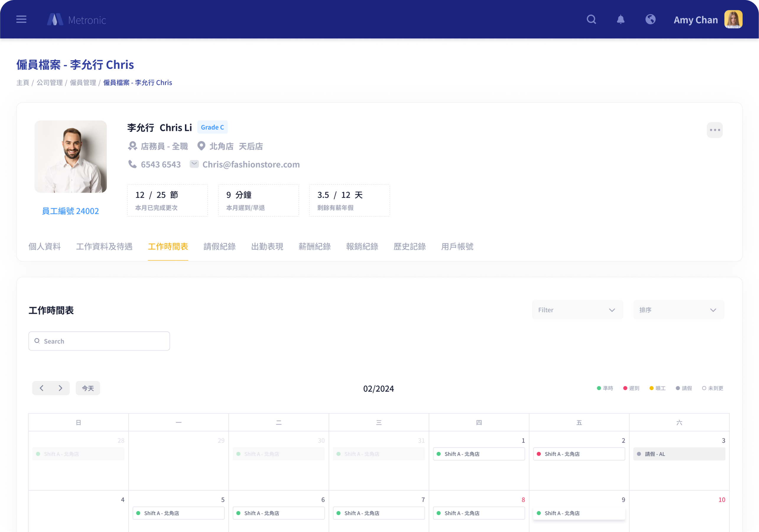759x532 pixels.
Task: Click the 僱員管理 breadcrumb link
Action: point(83,83)
